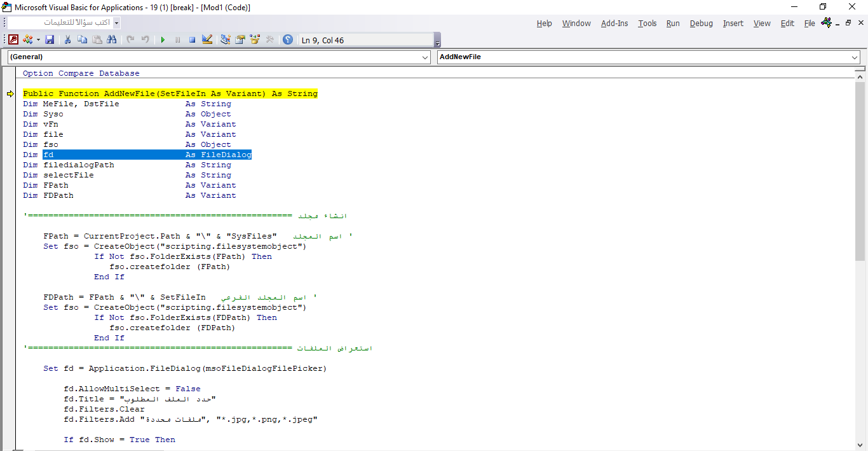Open the Debug menu
The width and height of the screenshot is (868, 451).
click(x=701, y=24)
